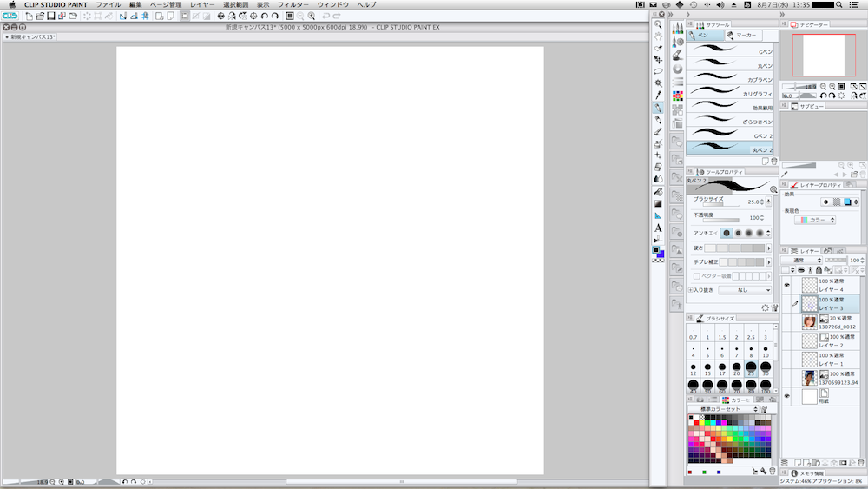Screen dimensions: 868x489
Task: Select the Hand move tool
Action: pos(658,36)
